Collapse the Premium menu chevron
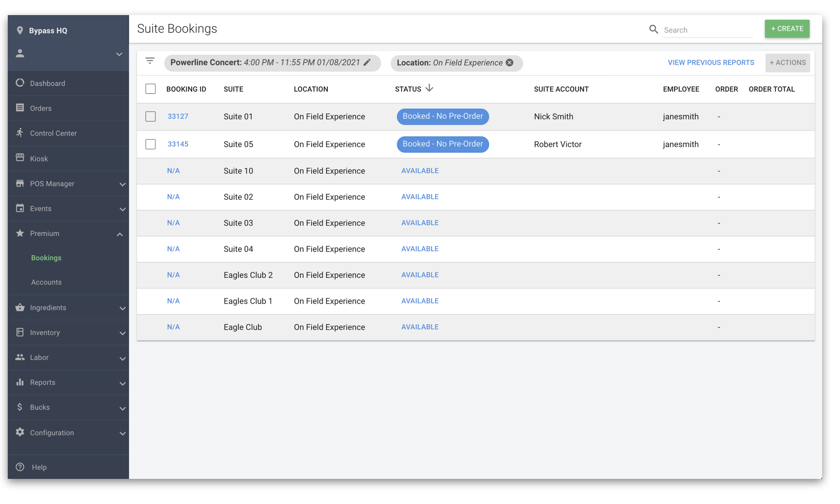The image size is (840, 504). (120, 234)
